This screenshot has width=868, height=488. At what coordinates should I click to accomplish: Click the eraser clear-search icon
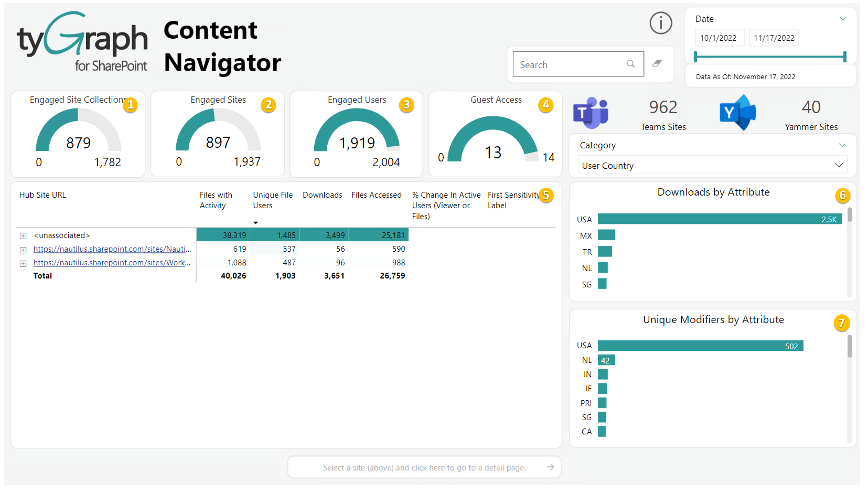(x=657, y=63)
